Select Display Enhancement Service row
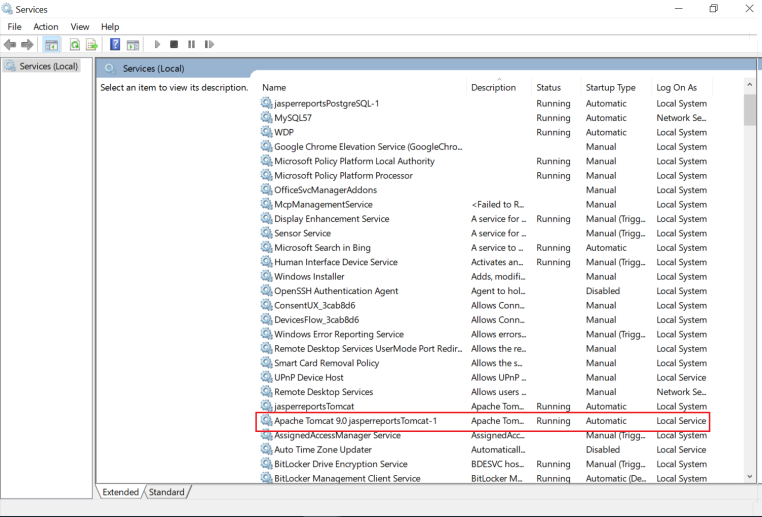Image resolution: width=762 pixels, height=517 pixels. tap(483, 219)
